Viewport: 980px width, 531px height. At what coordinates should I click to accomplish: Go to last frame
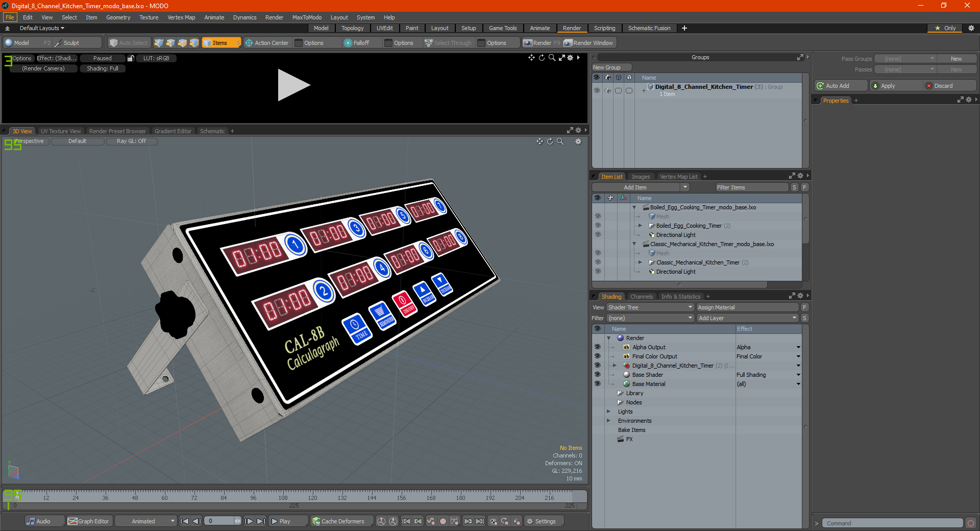pos(261,521)
